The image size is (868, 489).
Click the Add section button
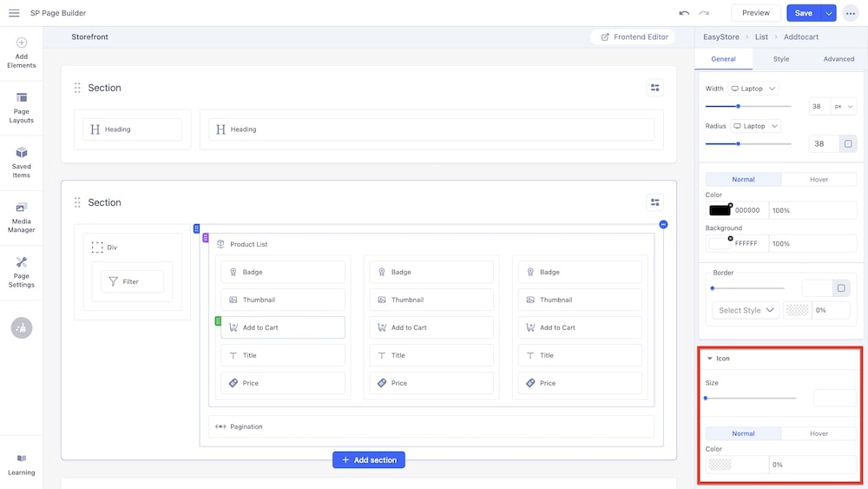coord(369,460)
